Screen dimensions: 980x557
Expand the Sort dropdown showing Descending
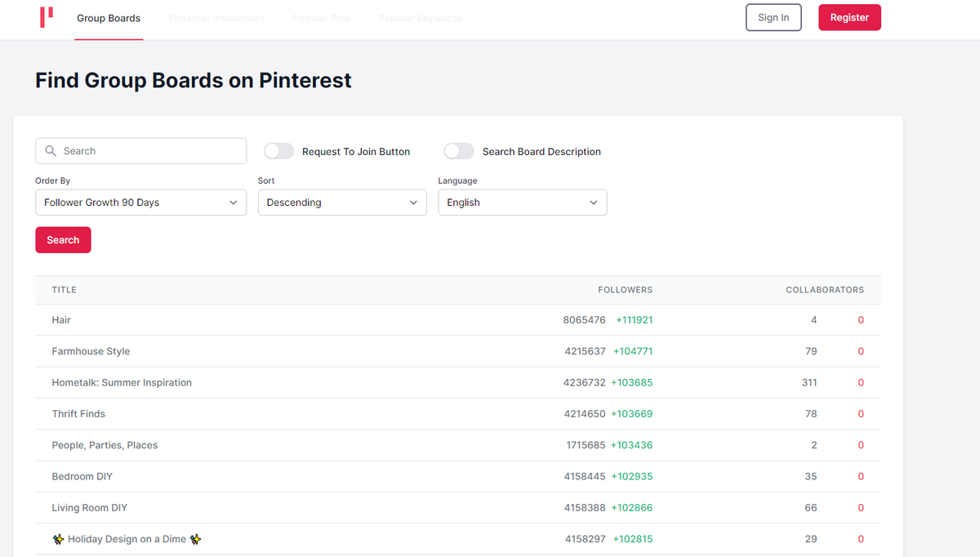341,202
